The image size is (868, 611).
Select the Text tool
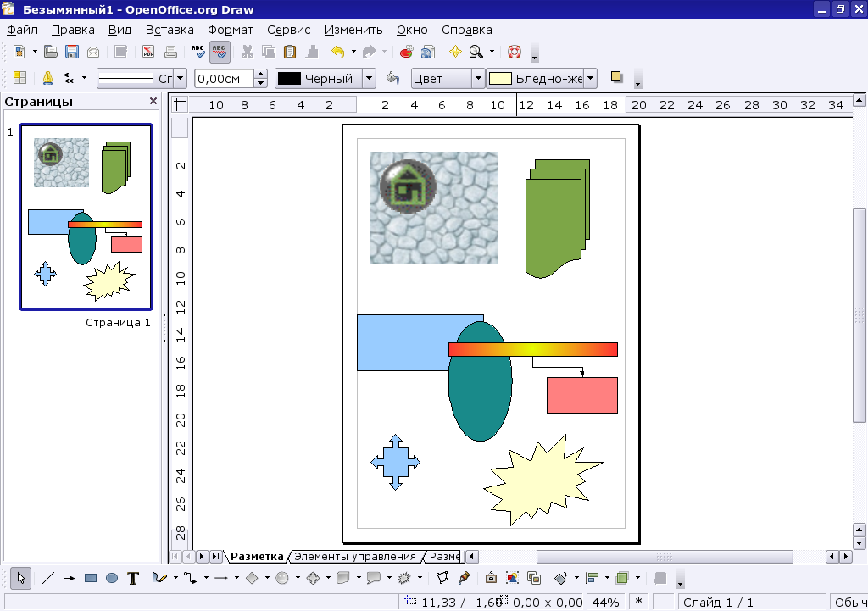click(x=133, y=578)
